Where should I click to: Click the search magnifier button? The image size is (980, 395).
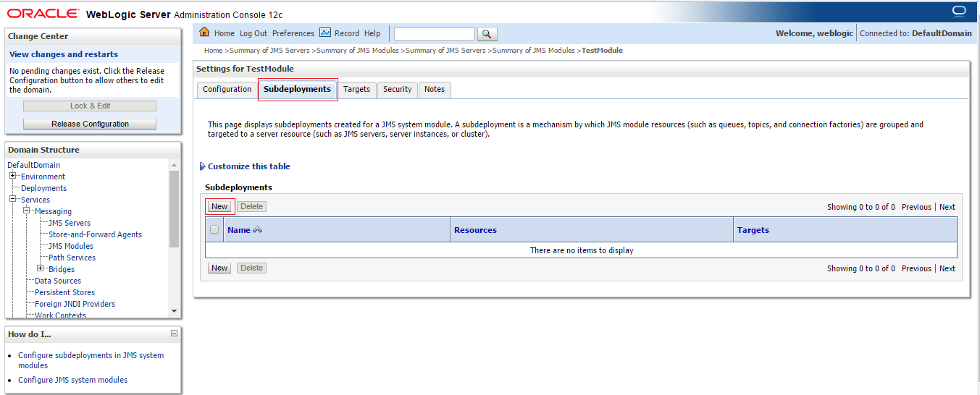(487, 34)
